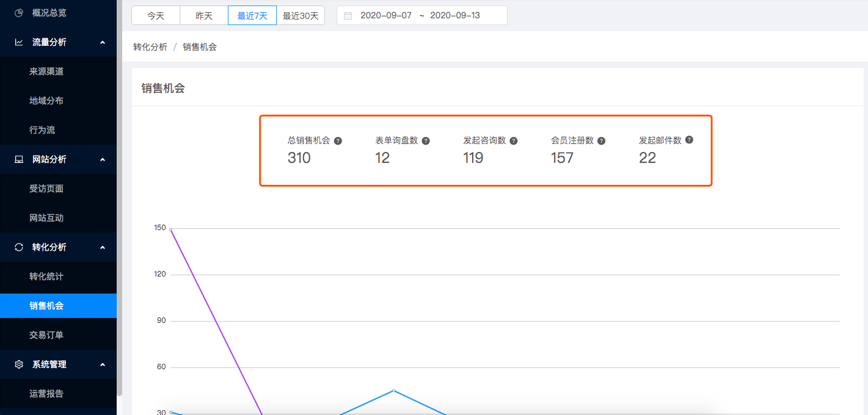Click the help icon beside 总销售机会
Screen dimensions: 868x415
pyautogui.click(x=338, y=140)
